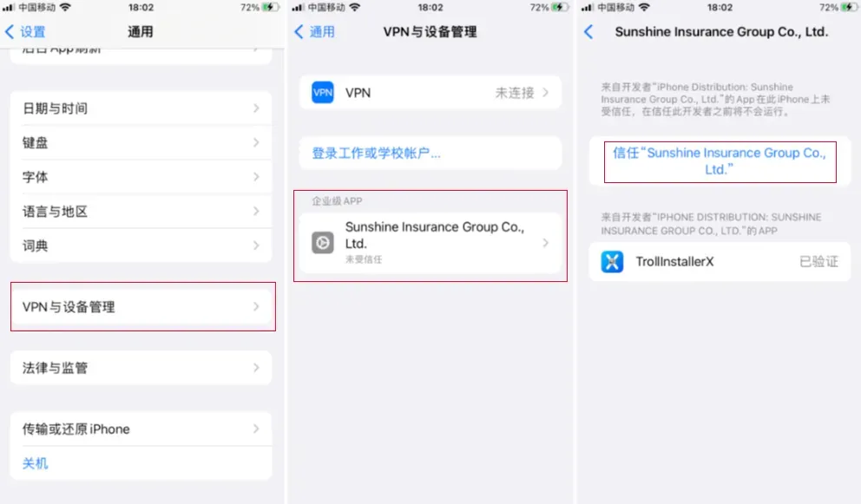Image resolution: width=861 pixels, height=504 pixels.
Task: Open VPN 未连接 status row
Action: pos(430,92)
